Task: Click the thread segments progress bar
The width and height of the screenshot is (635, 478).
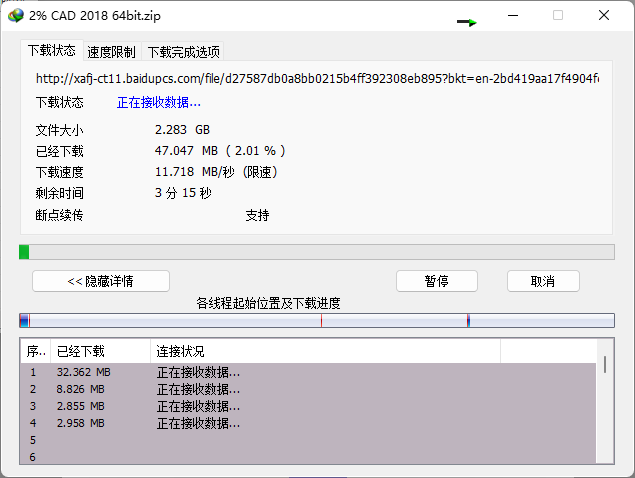Action: (x=316, y=321)
